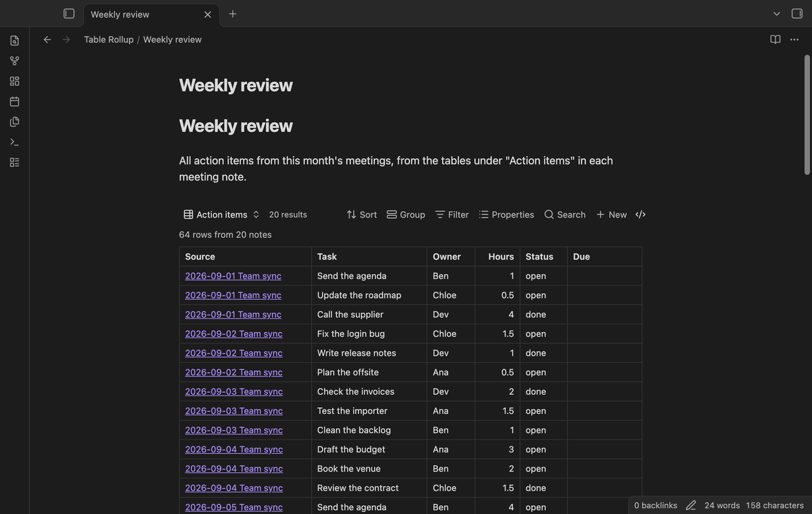Image resolution: width=812 pixels, height=514 pixels.
Task: Toggle editing mode pencil icon in status bar
Action: [x=691, y=505]
